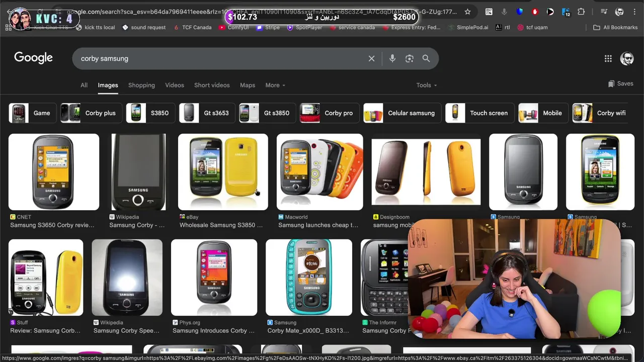Image resolution: width=644 pixels, height=362 pixels.
Task: Open the SimplePod.ai bookmark
Action: pos(467,27)
